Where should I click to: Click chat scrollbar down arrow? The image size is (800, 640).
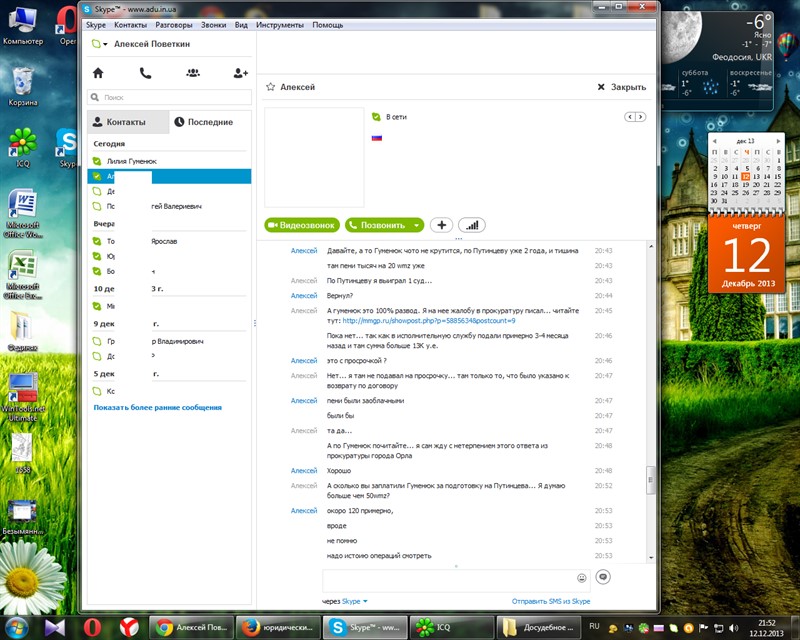click(651, 558)
